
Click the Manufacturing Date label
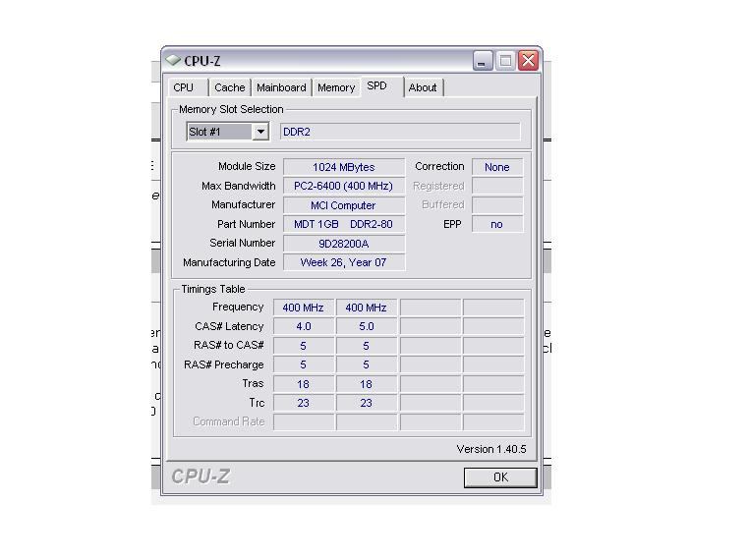tap(229, 262)
